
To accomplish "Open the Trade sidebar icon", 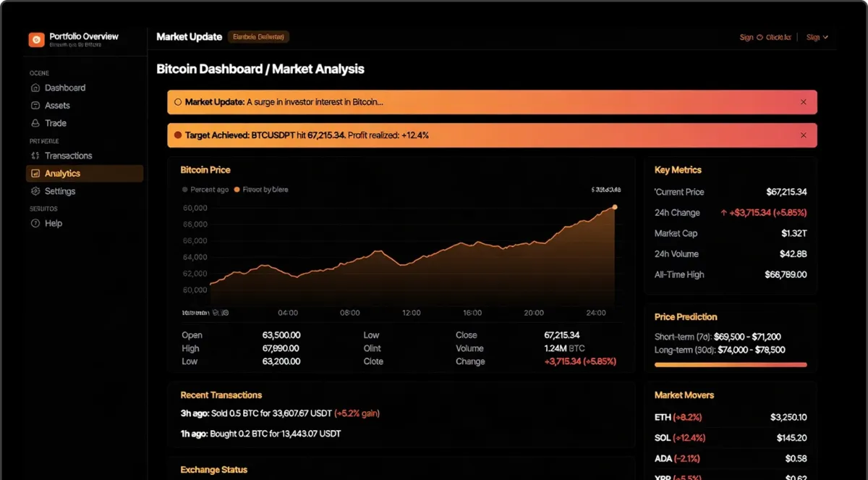I will click(x=35, y=123).
